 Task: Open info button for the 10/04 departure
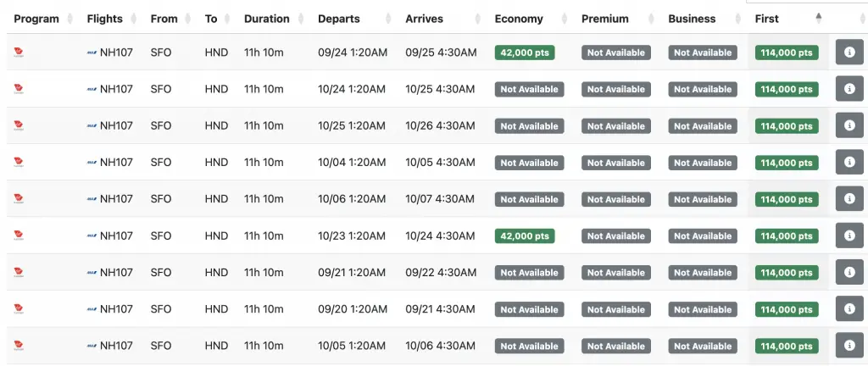pos(849,163)
